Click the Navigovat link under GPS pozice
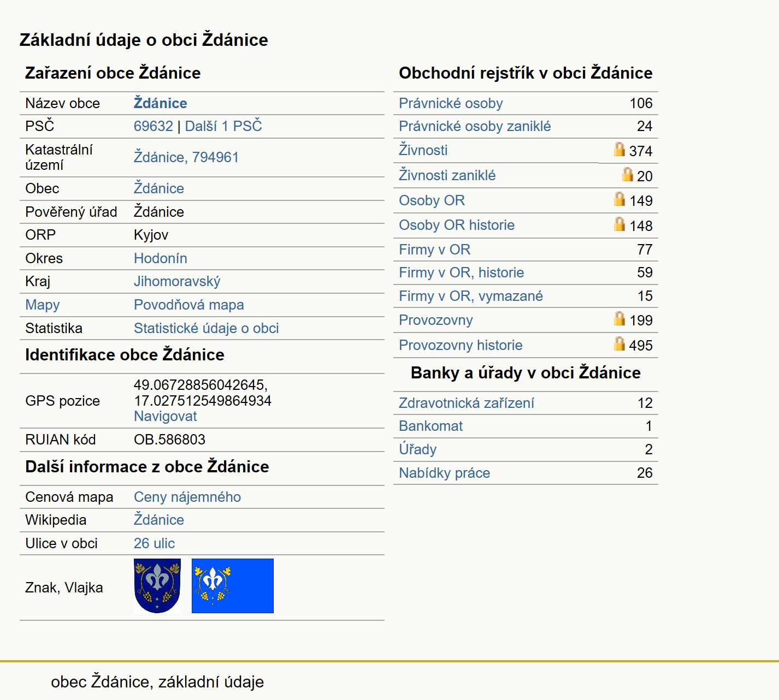 (166, 416)
